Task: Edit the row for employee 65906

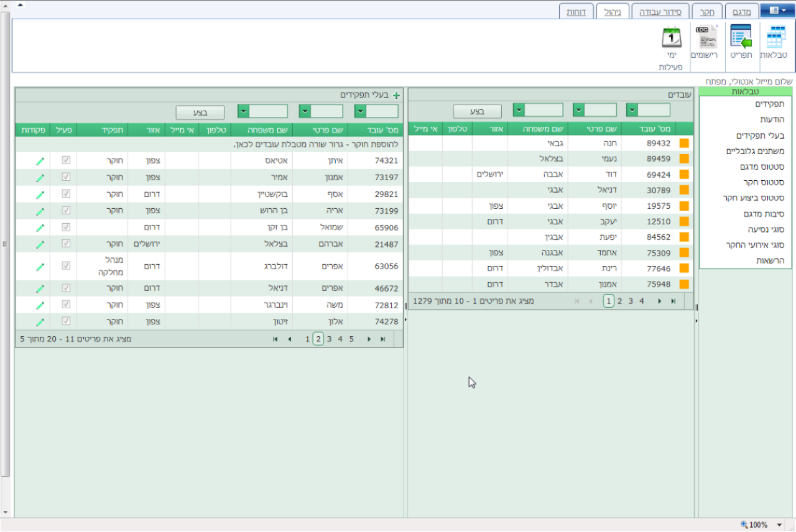Action: [40, 228]
